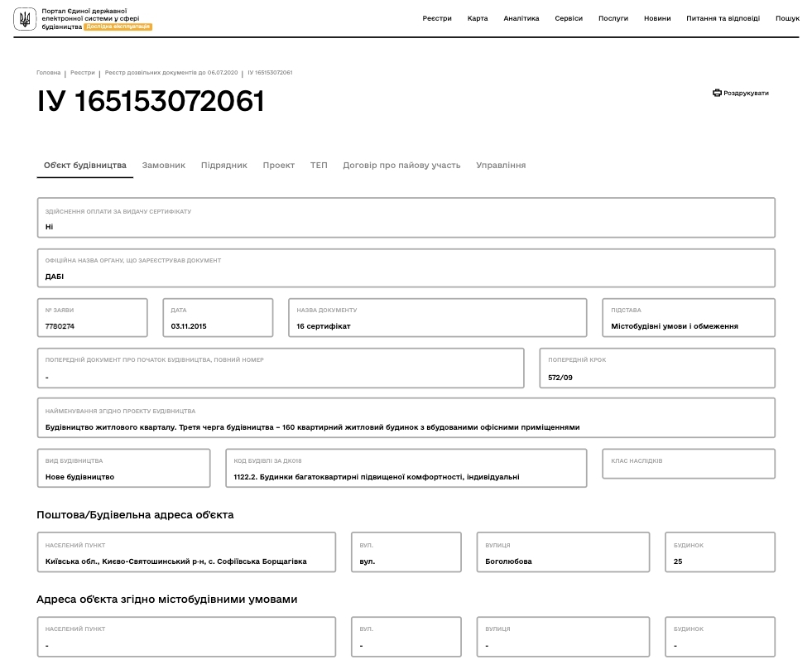Click the building code 1122.2 value
Screen dimensions: 812x660
pos(377,477)
